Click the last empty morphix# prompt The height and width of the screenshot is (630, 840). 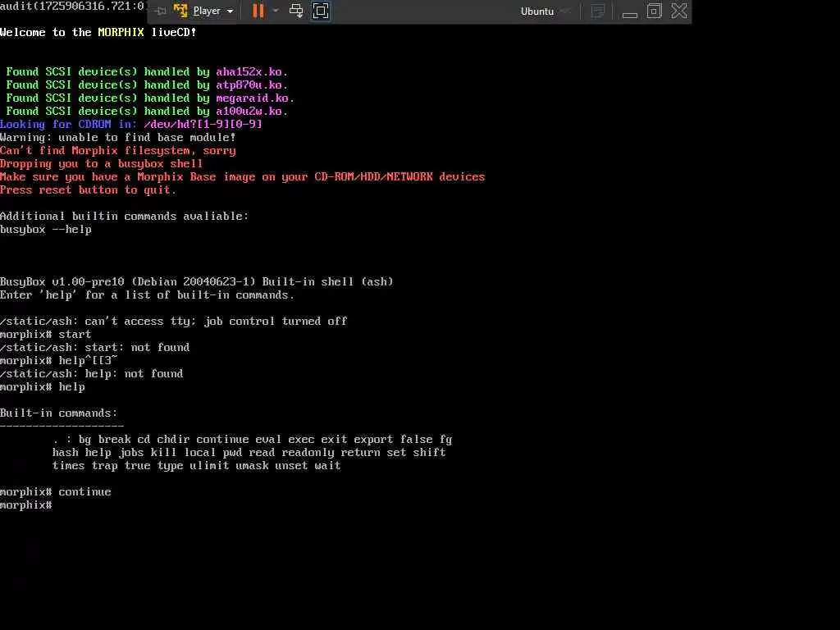tap(26, 505)
